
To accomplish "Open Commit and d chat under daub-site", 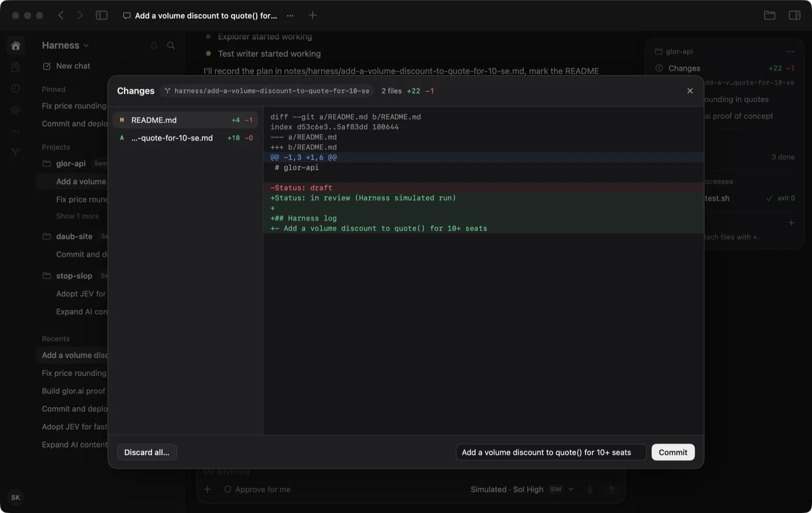I will coord(82,254).
